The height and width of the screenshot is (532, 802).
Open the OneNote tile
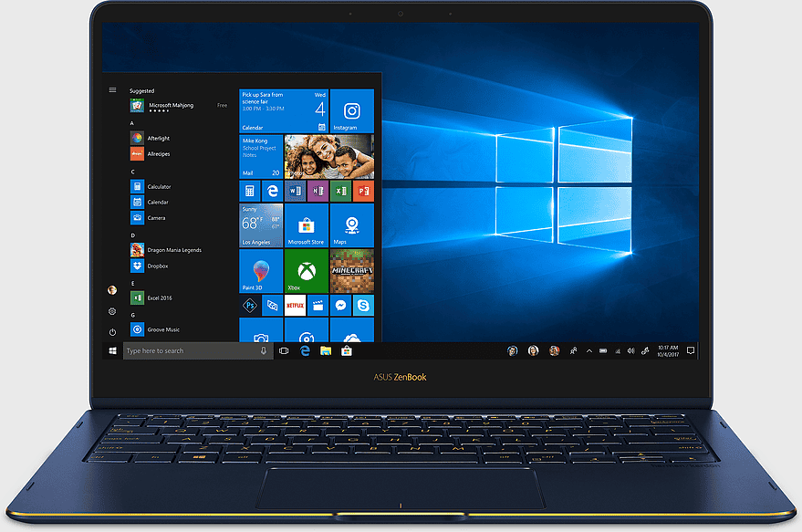tap(318, 192)
